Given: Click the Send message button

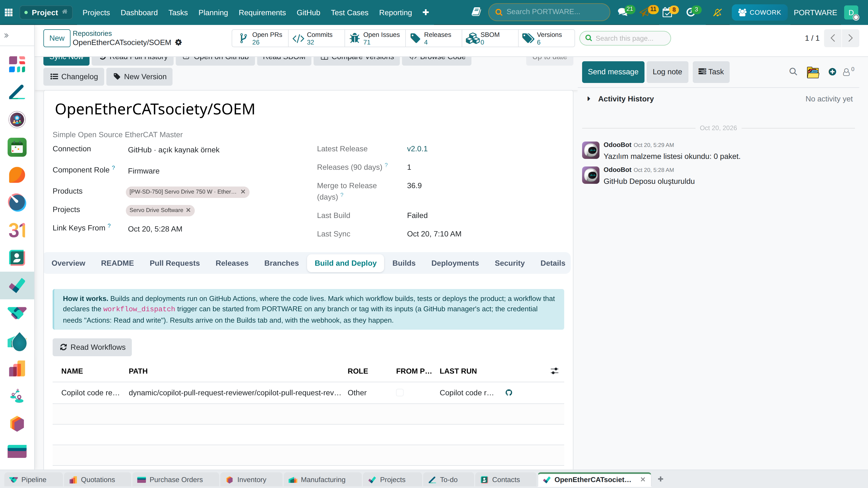Looking at the screenshot, I should pyautogui.click(x=613, y=72).
